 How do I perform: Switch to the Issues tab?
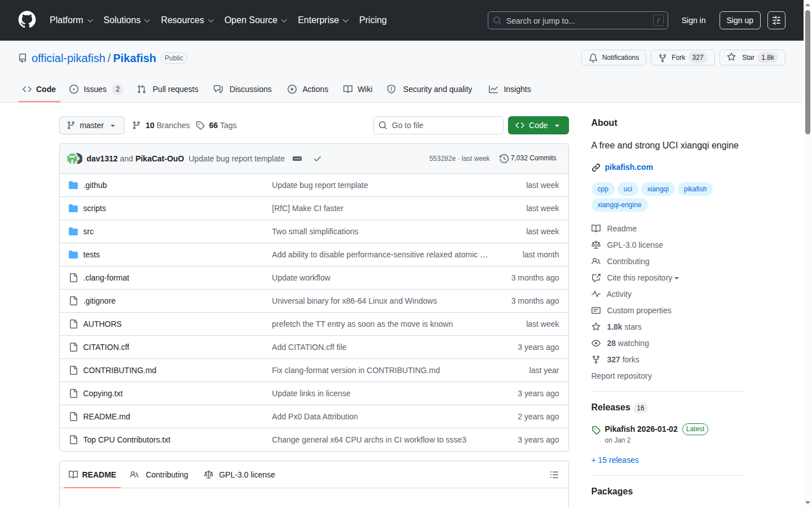pos(96,89)
